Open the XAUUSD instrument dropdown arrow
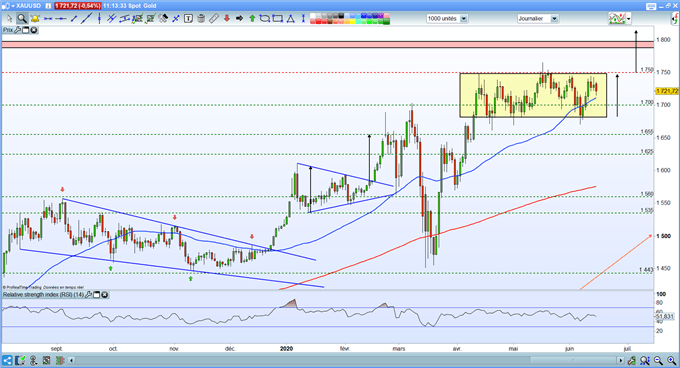Screen dimensions: 680x368 click(12, 6)
